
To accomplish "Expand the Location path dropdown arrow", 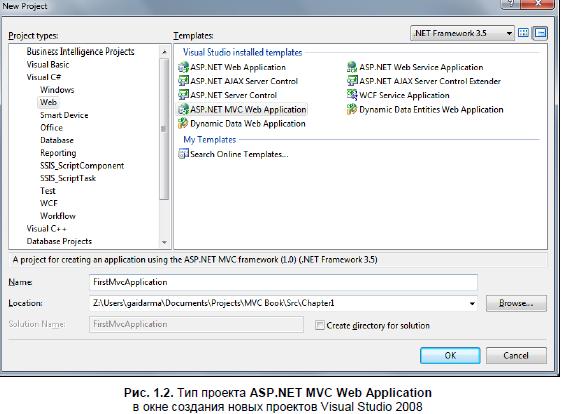I will point(472,303).
